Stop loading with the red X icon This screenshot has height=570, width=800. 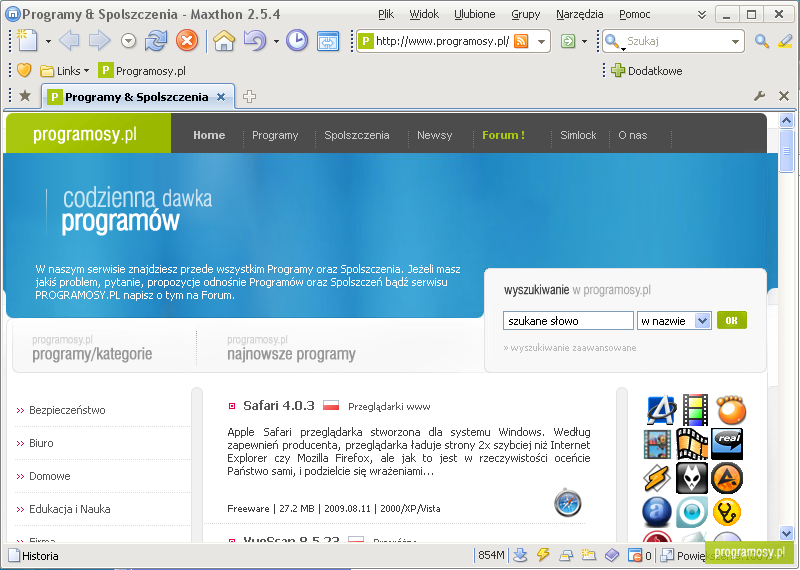(187, 40)
